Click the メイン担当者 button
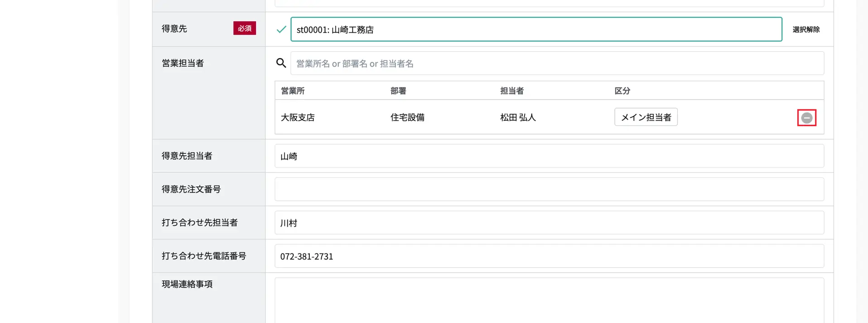868x323 pixels. point(646,117)
